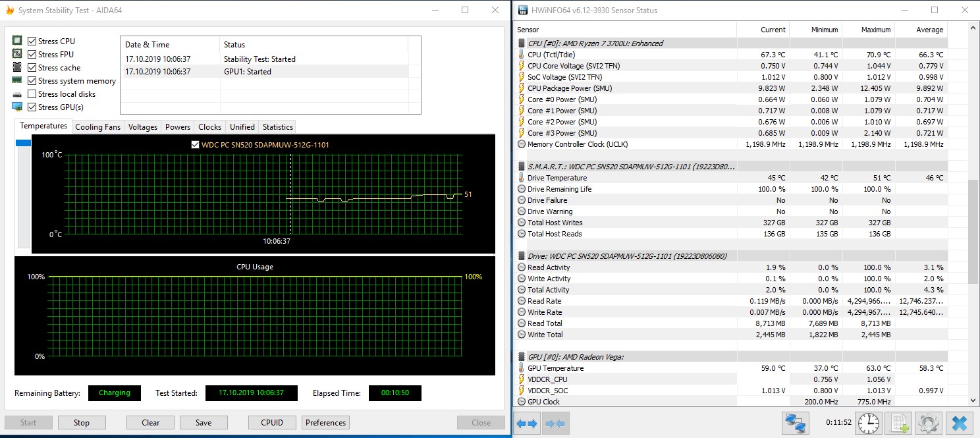
Task: Select the Temperatures tab
Action: click(x=43, y=126)
